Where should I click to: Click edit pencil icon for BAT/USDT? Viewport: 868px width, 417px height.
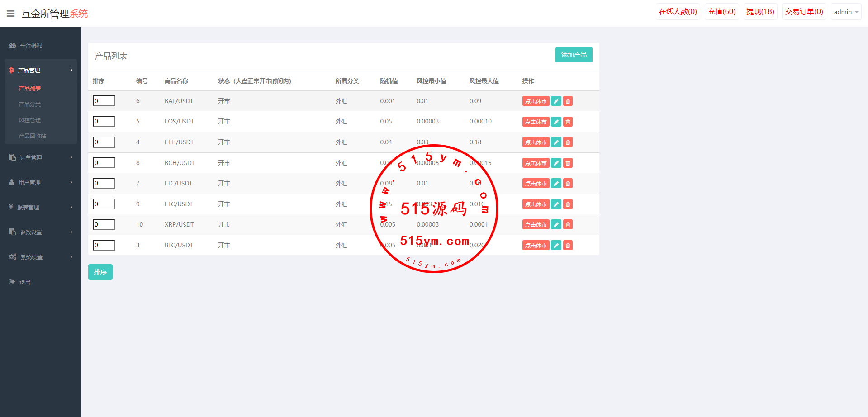[x=556, y=101]
